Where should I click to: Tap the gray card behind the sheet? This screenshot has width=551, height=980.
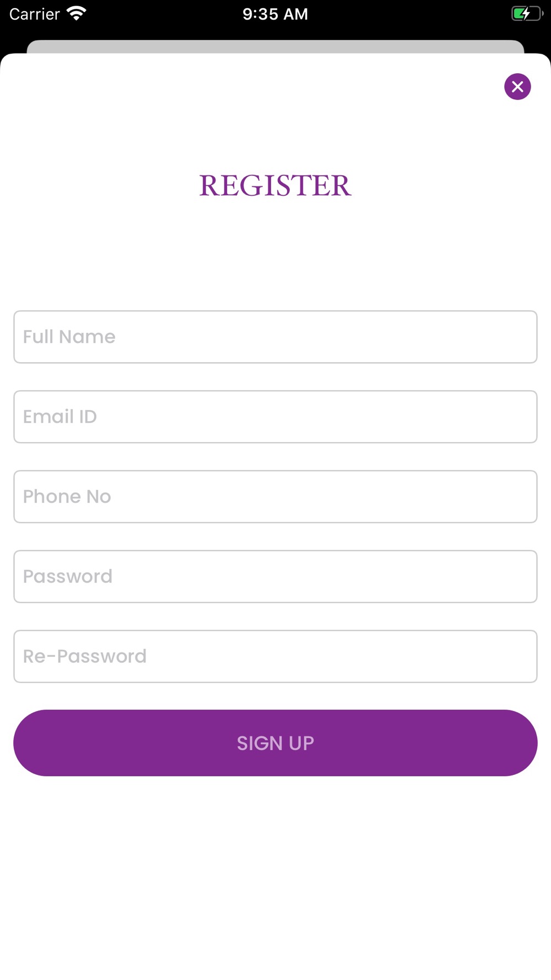coord(275,46)
